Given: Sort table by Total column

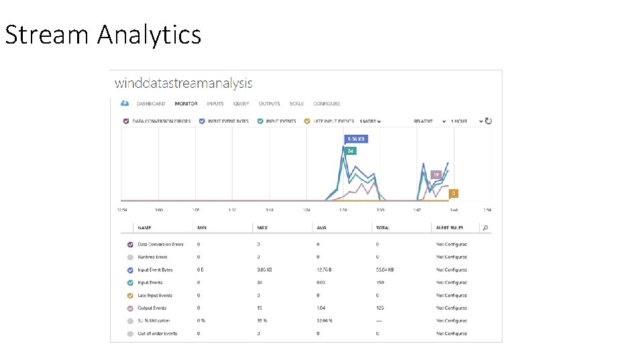Looking at the screenshot, I should point(383,228).
